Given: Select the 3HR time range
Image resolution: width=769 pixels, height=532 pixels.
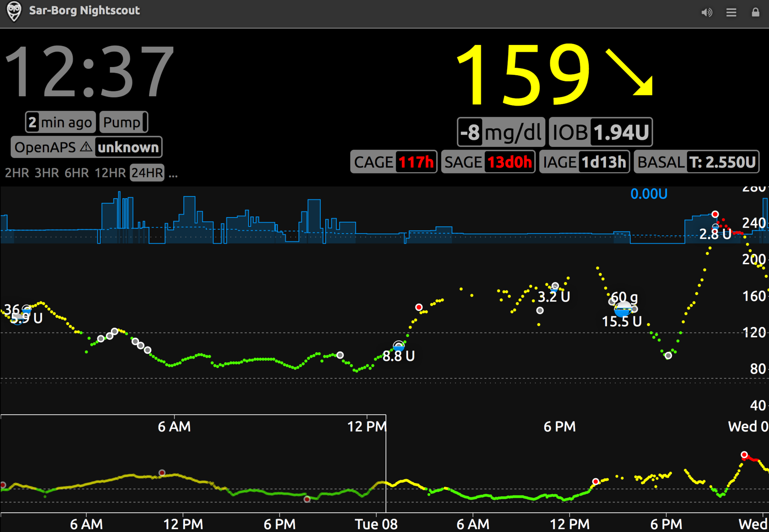Looking at the screenshot, I should point(47,173).
